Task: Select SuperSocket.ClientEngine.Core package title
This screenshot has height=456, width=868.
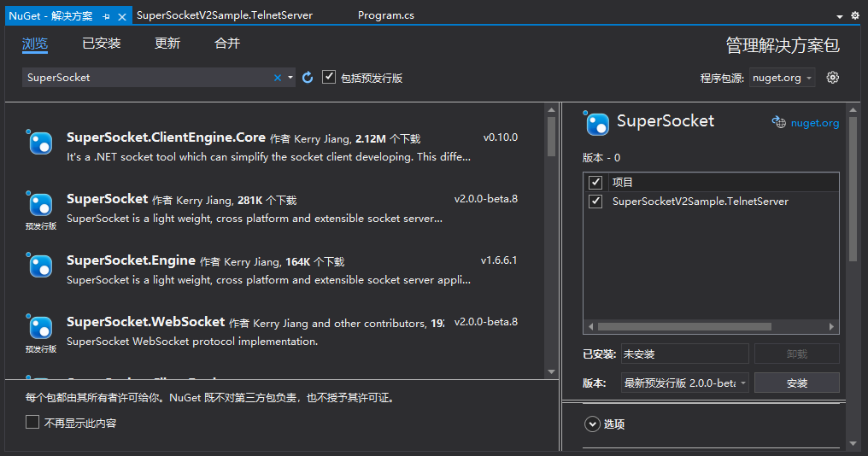Action: (x=166, y=137)
